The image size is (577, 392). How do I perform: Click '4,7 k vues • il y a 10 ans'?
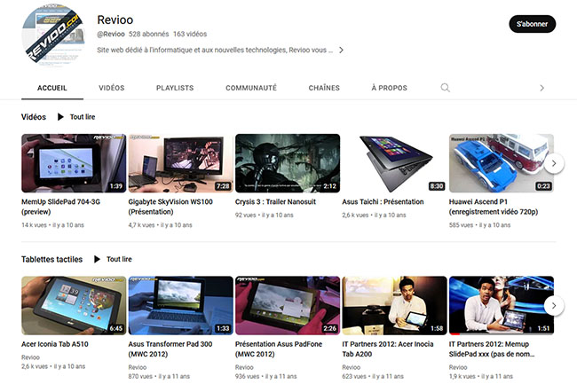coord(160,225)
